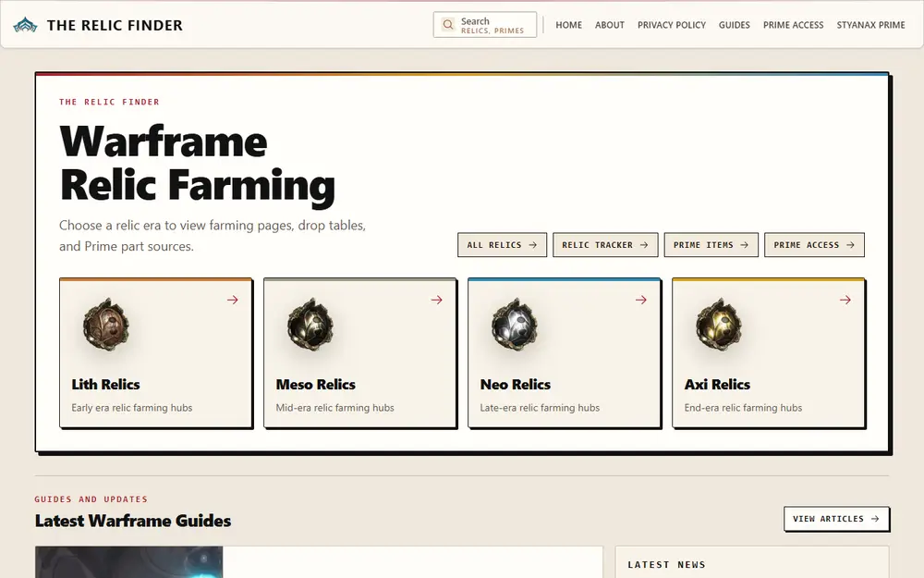Go to the About page

point(609,25)
